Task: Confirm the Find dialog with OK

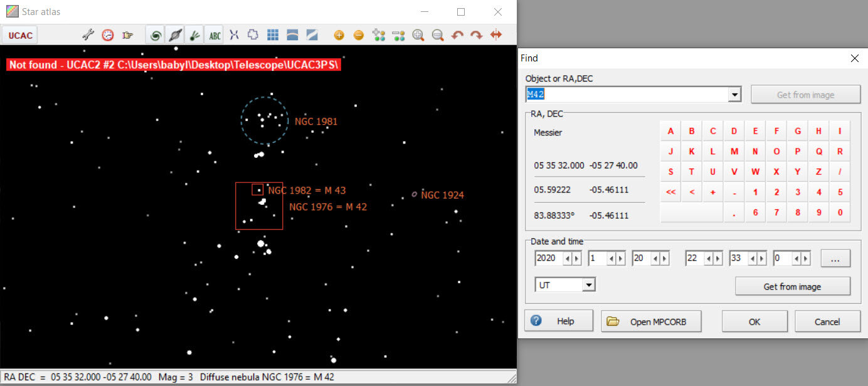Action: 754,321
